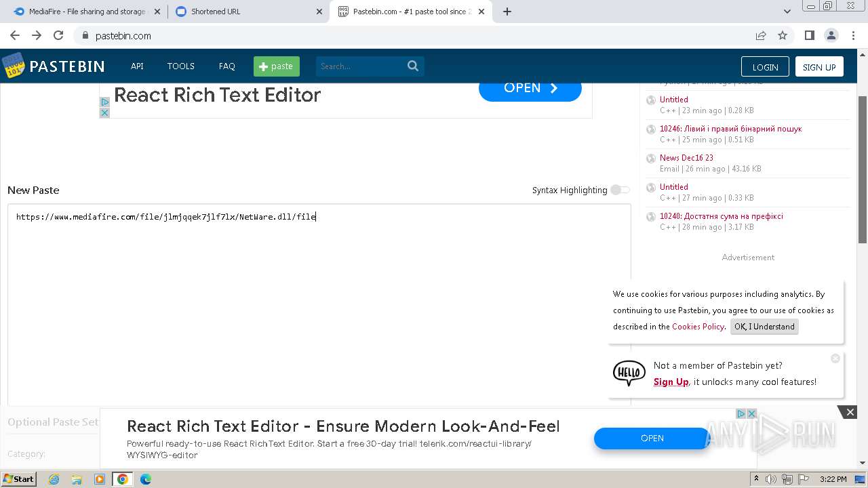Close the MediaFire tab
The height and width of the screenshot is (488, 868).
157,12
